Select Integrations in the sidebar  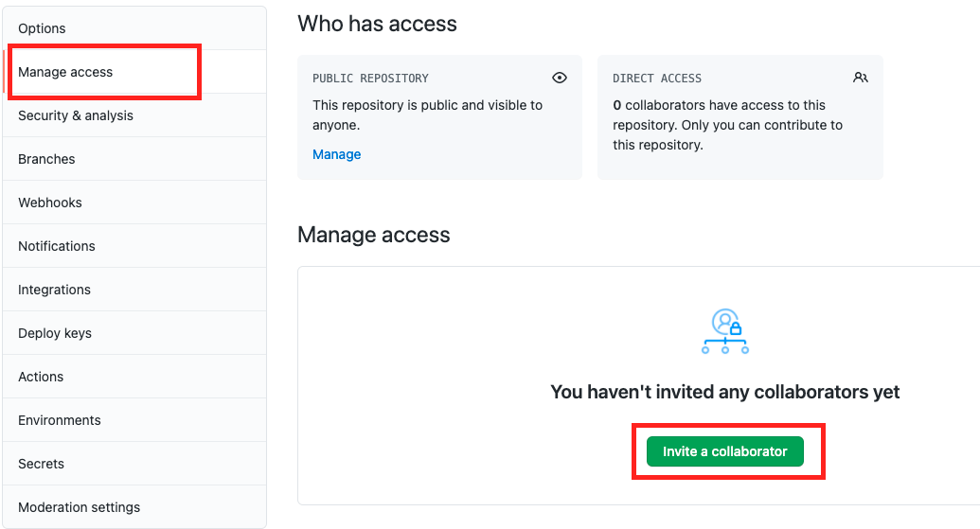click(x=134, y=290)
